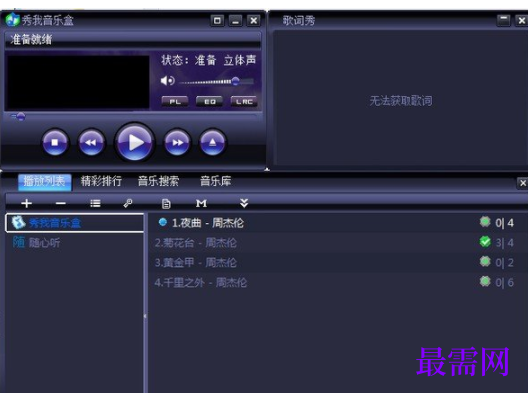Toggle the LRC lyrics button
Screen dimensions: 528x393
point(244,101)
